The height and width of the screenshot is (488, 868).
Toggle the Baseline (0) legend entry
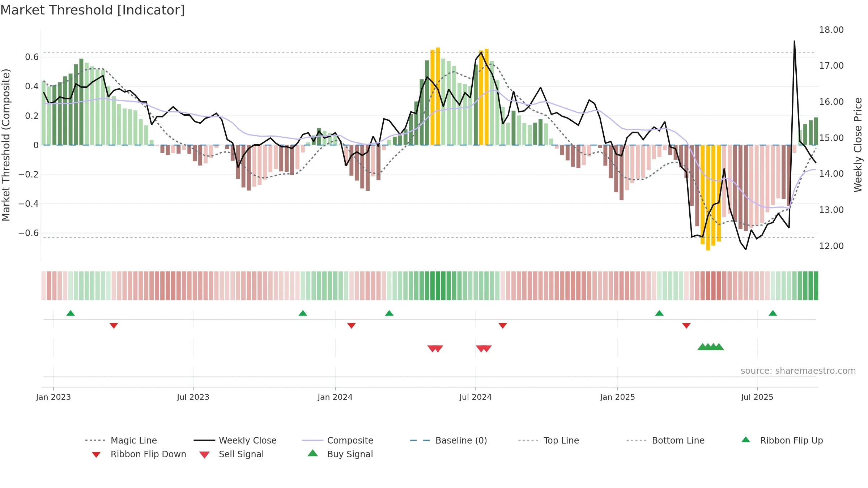pyautogui.click(x=448, y=440)
